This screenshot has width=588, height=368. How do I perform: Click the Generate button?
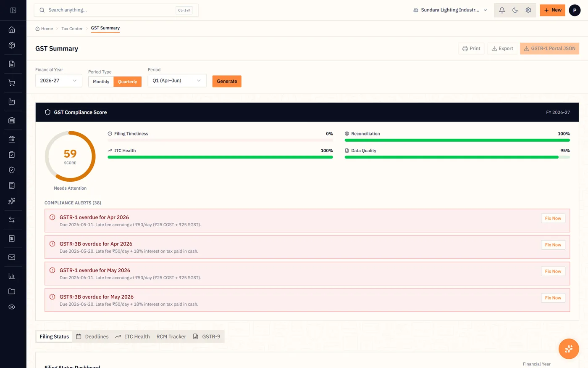click(x=227, y=81)
